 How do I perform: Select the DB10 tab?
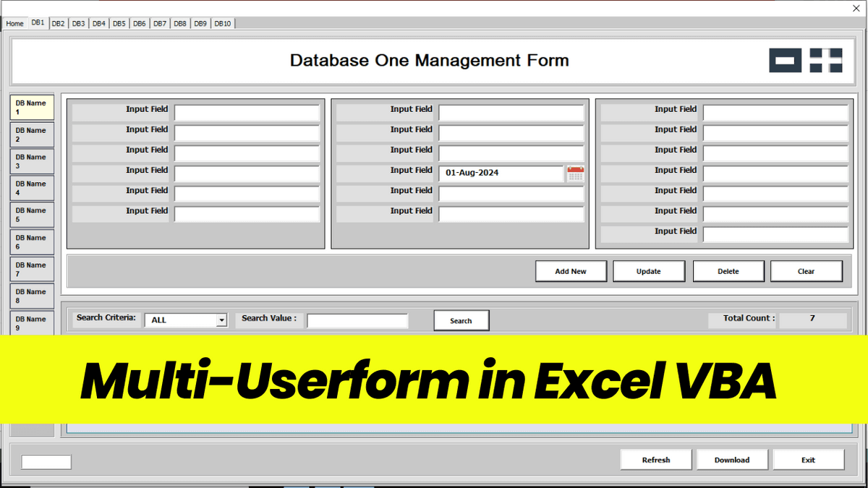(223, 24)
